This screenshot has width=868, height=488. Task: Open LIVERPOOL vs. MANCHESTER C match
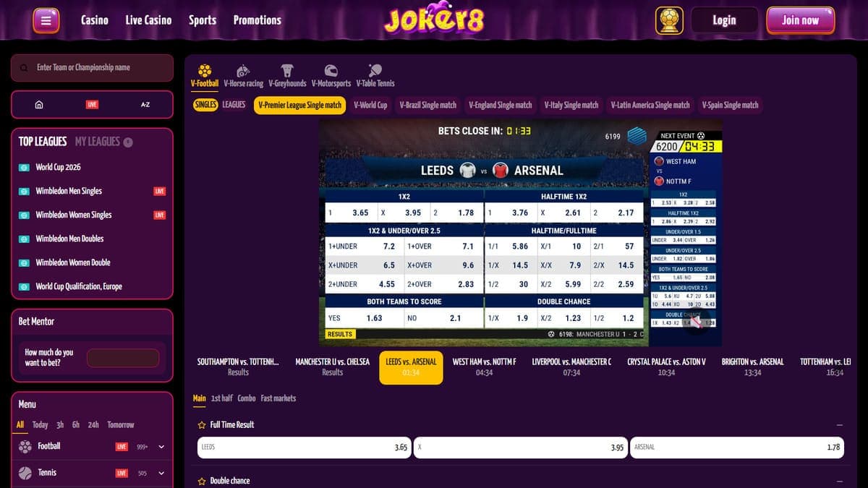tap(571, 367)
